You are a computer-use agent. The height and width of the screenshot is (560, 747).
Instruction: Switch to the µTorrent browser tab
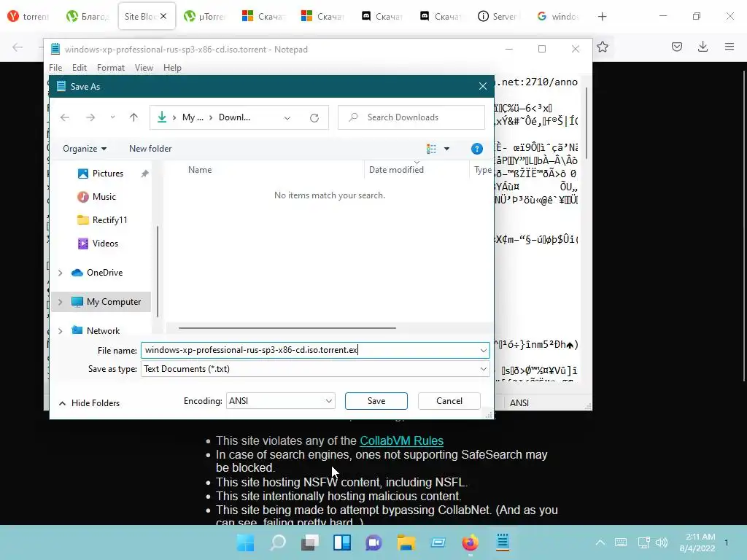pos(205,17)
